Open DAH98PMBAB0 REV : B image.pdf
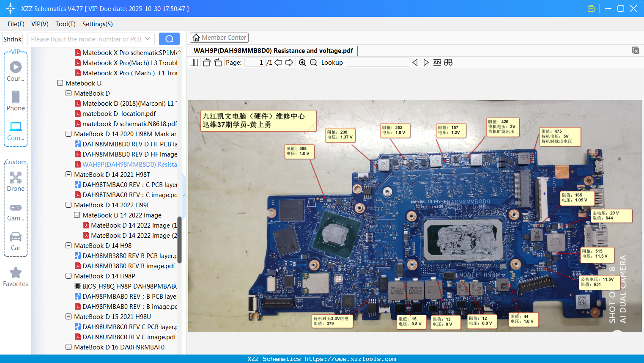Image resolution: width=644 pixels, height=363 pixels. 126,307
